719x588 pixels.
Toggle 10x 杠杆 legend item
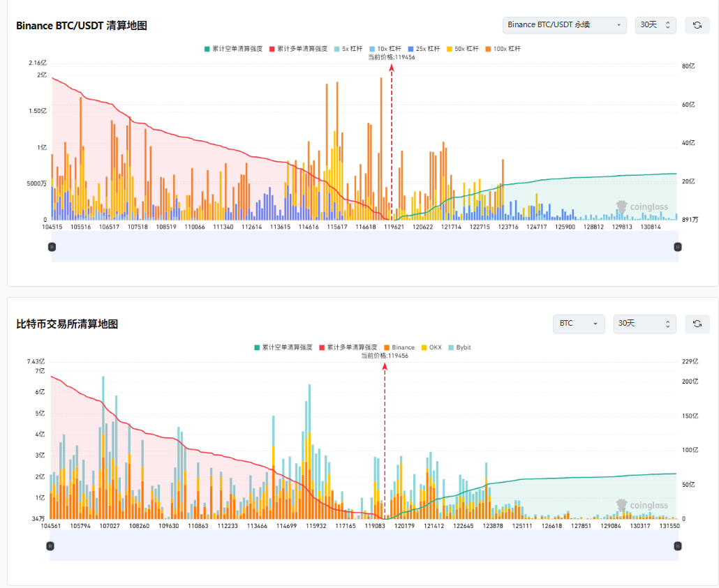click(385, 49)
